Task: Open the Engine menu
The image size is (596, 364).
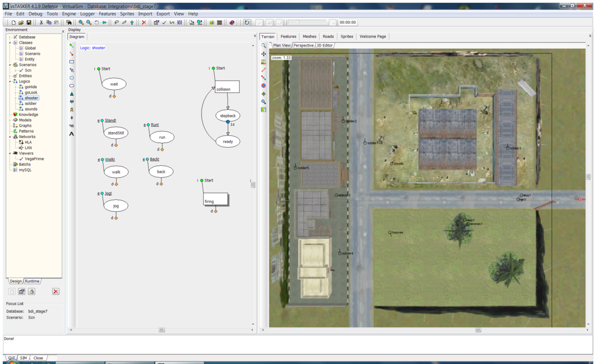Action: pos(69,14)
